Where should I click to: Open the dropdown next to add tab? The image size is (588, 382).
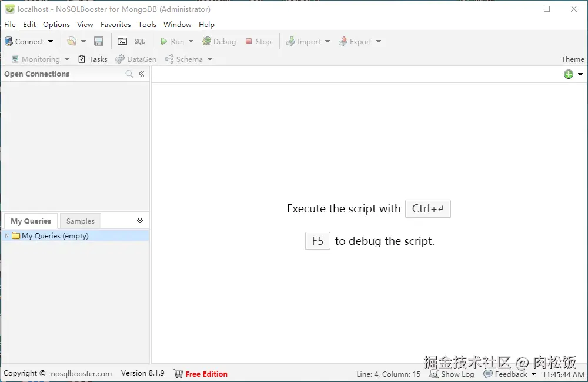tap(580, 74)
